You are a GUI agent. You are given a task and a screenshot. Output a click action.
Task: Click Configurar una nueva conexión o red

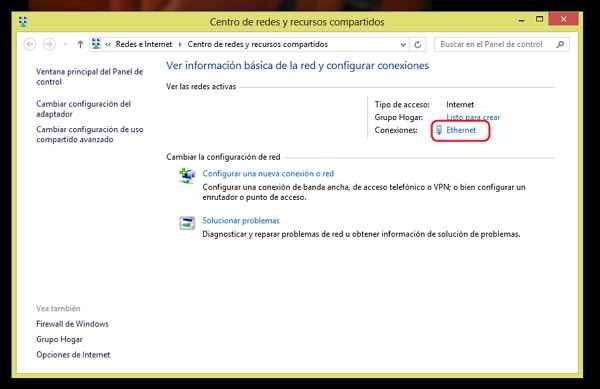(x=268, y=174)
